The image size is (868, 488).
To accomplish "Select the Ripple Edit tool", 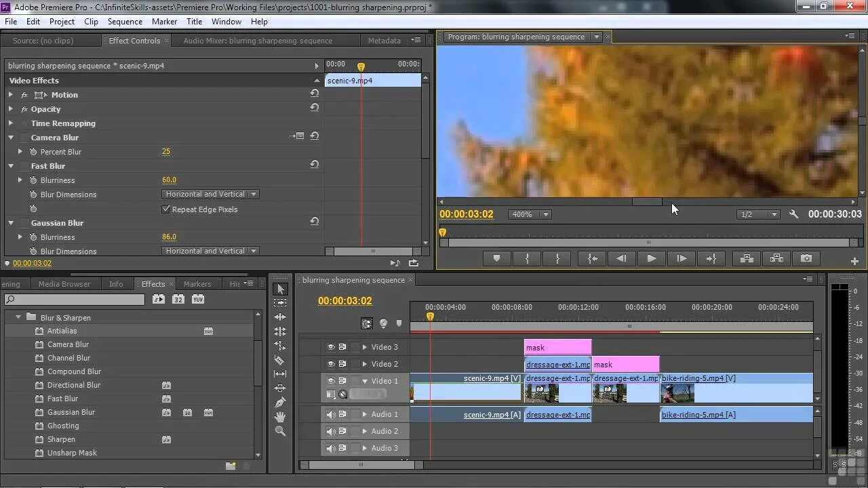I will [280, 317].
